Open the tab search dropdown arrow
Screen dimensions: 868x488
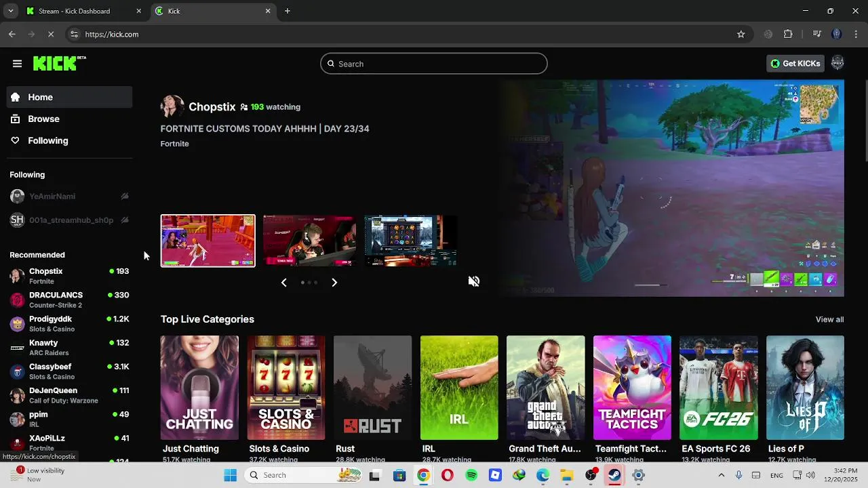click(x=10, y=11)
